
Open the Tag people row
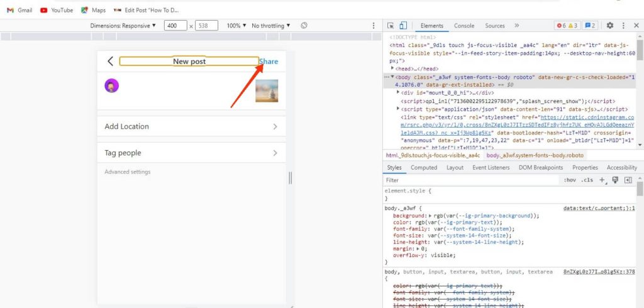coord(191,153)
